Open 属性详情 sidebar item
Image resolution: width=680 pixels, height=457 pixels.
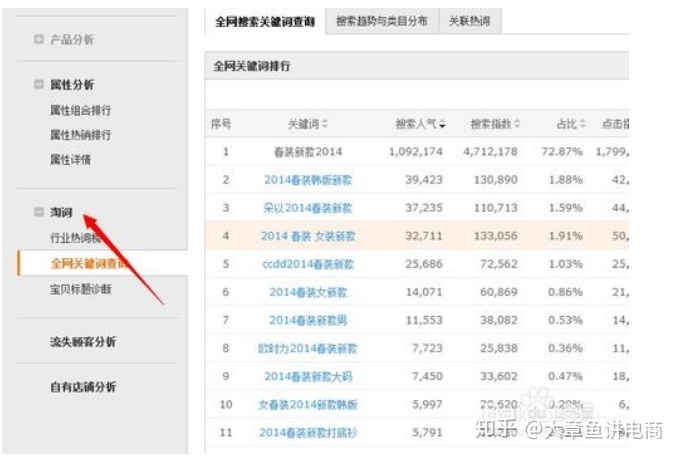[x=71, y=160]
